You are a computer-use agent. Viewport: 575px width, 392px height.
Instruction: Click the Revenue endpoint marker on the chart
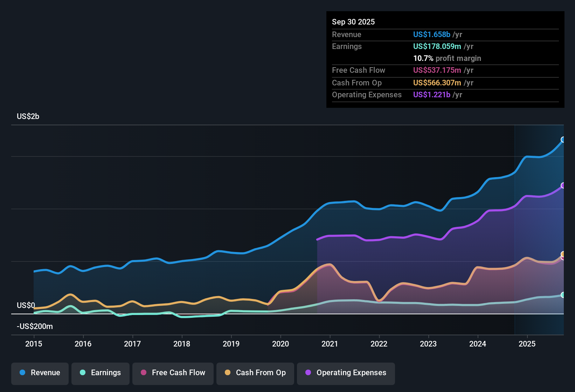pos(563,140)
